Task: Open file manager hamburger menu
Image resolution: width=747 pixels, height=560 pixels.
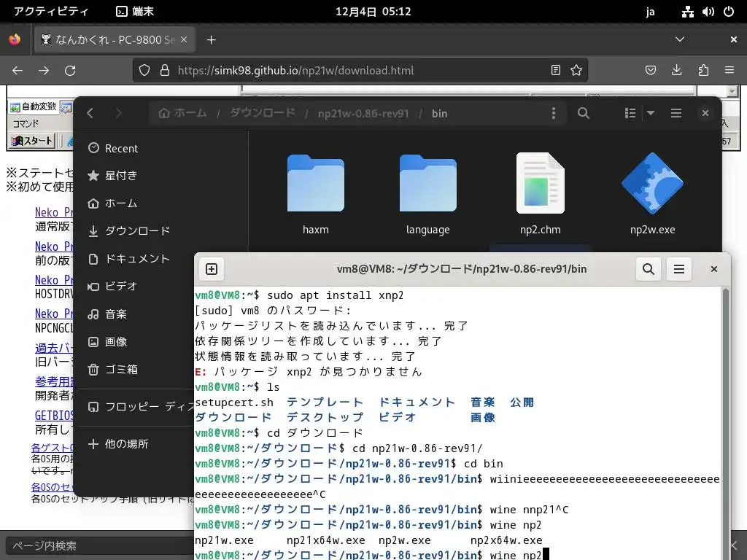Action: click(x=676, y=113)
